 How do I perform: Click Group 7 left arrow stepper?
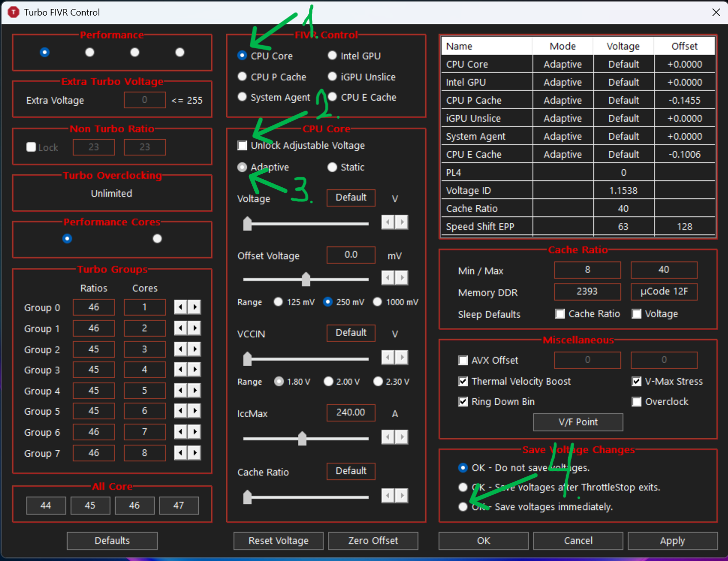pos(181,453)
